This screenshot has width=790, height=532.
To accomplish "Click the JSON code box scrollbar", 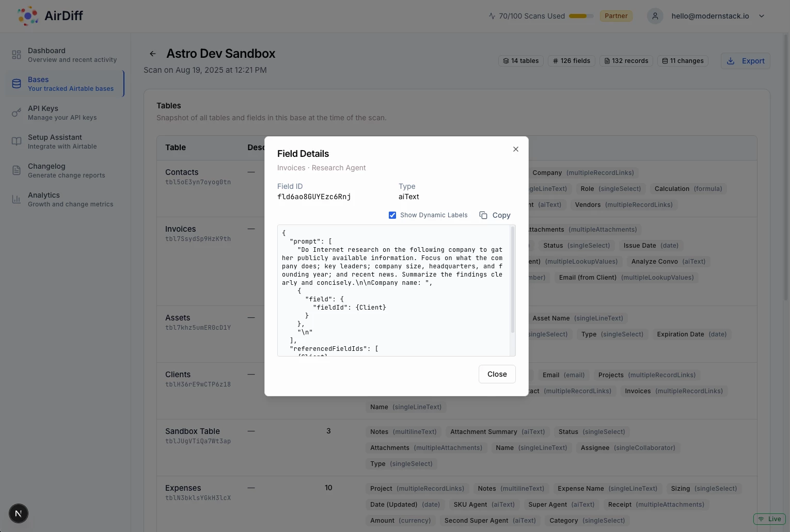I will [x=512, y=279].
